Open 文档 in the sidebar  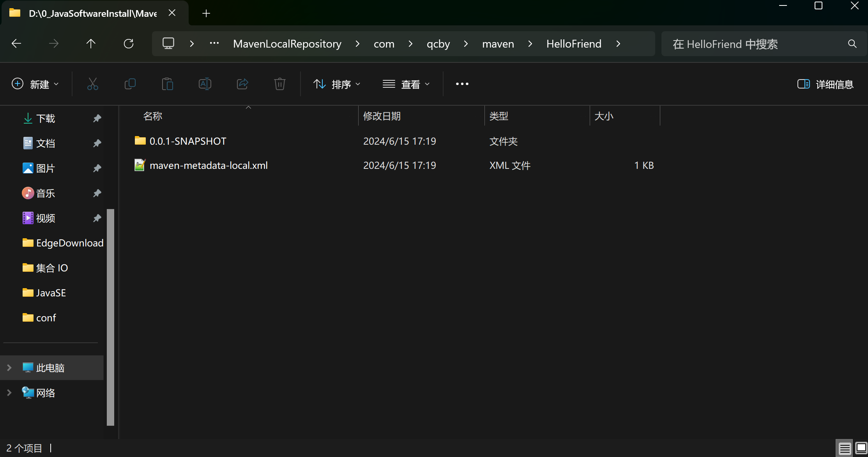46,143
